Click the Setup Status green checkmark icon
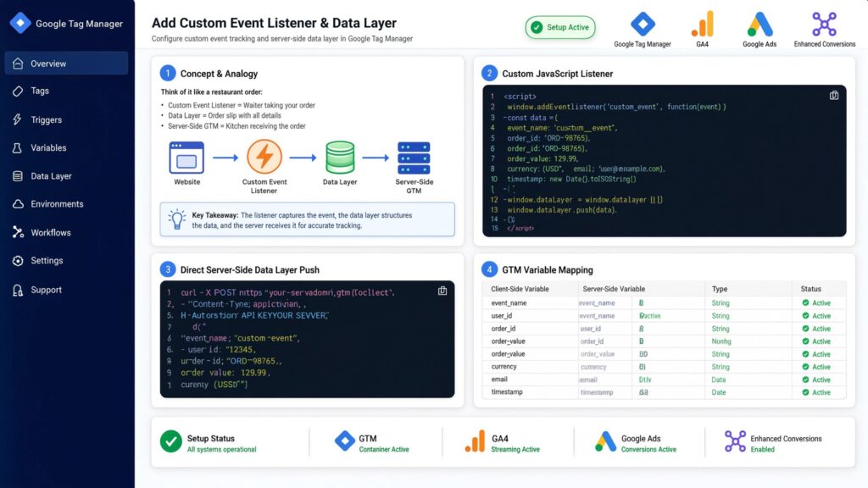Image resolution: width=868 pixels, height=488 pixels. pyautogui.click(x=171, y=441)
